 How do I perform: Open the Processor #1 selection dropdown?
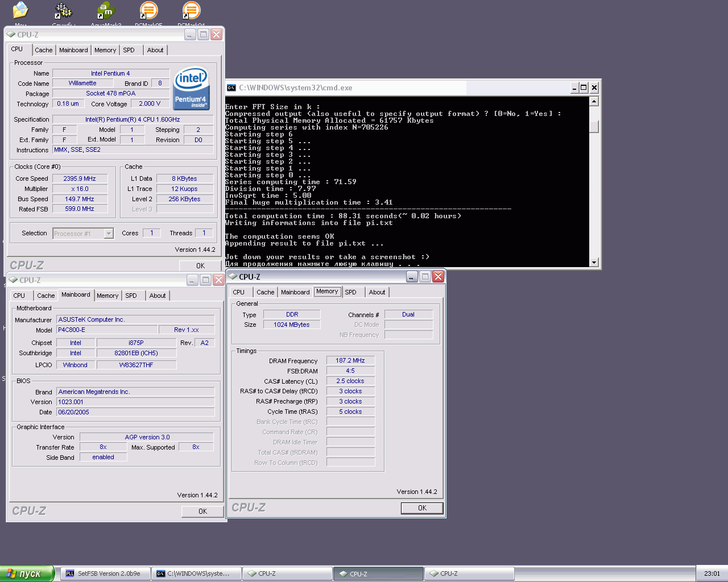109,234
